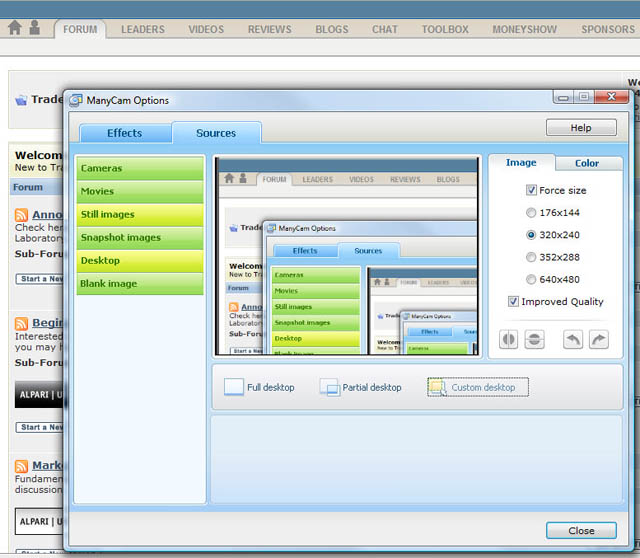The width and height of the screenshot is (640, 558).
Task: Click the ManyCam Options title bar icon
Action: click(x=76, y=100)
